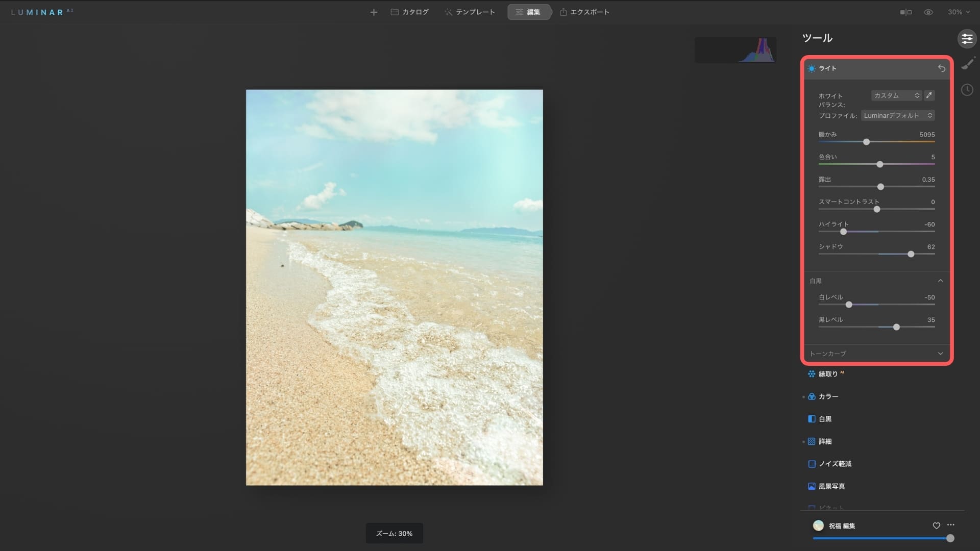The height and width of the screenshot is (551, 980).
Task: Switch to the カタログ tab
Action: [x=410, y=12]
